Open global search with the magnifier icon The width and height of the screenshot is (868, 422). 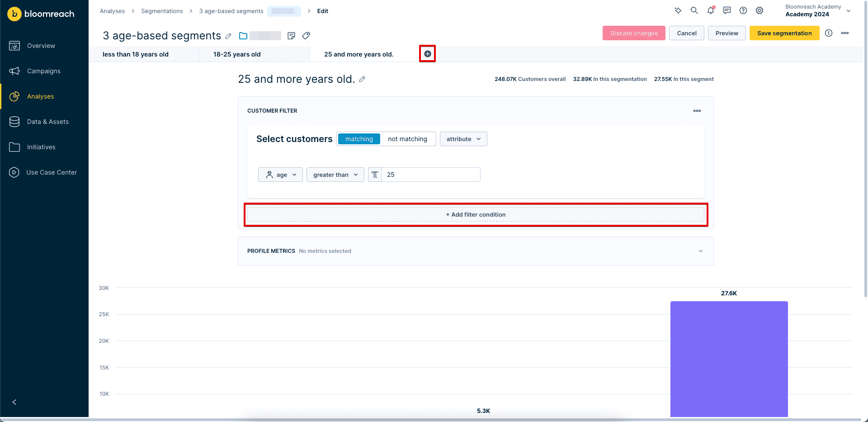[694, 10]
